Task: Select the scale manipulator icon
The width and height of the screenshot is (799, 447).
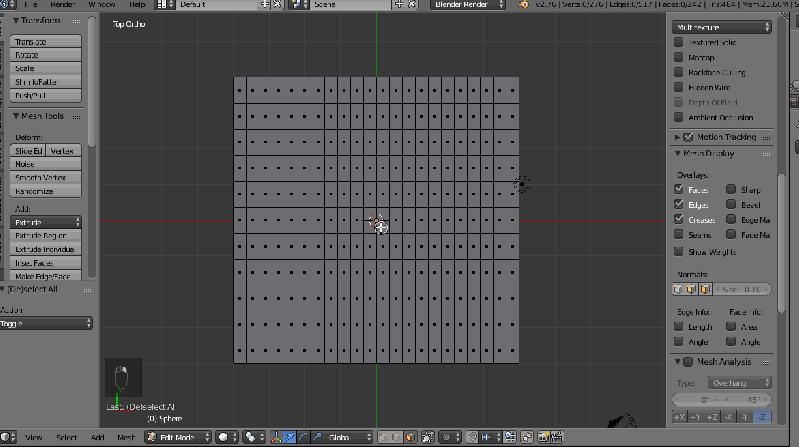Action: pos(317,437)
